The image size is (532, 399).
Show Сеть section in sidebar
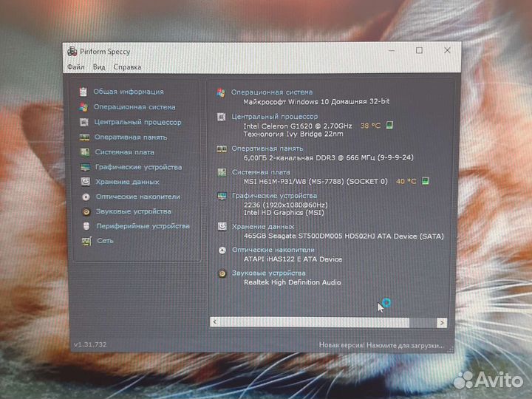point(105,241)
